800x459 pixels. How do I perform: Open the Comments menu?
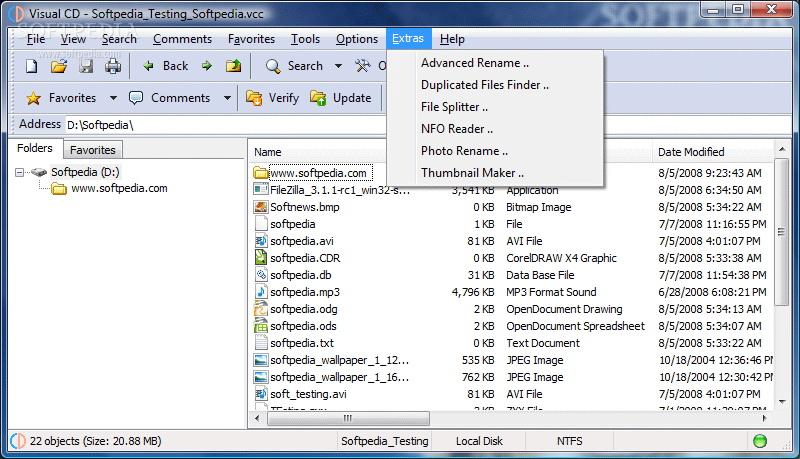tap(182, 39)
